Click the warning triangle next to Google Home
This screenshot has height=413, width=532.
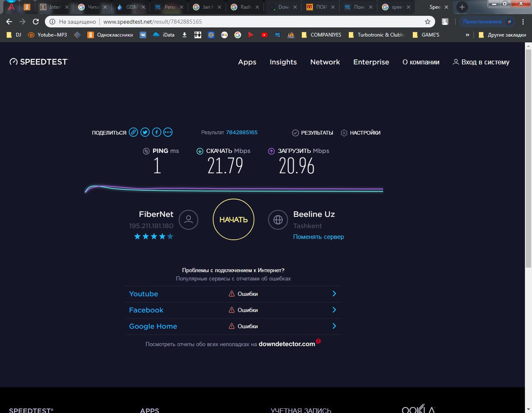coord(232,326)
